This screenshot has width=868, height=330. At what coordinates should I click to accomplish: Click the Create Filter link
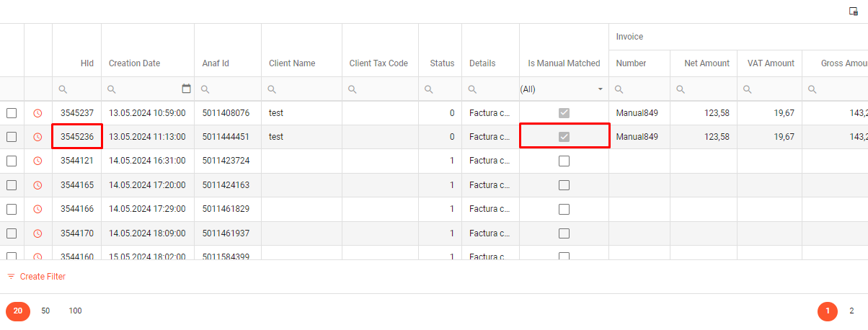pyautogui.click(x=36, y=277)
